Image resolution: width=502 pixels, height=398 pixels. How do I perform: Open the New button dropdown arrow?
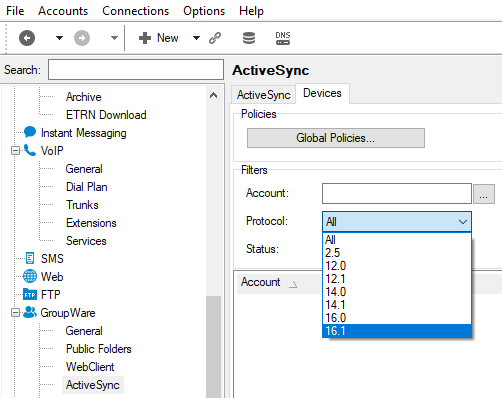pos(196,38)
